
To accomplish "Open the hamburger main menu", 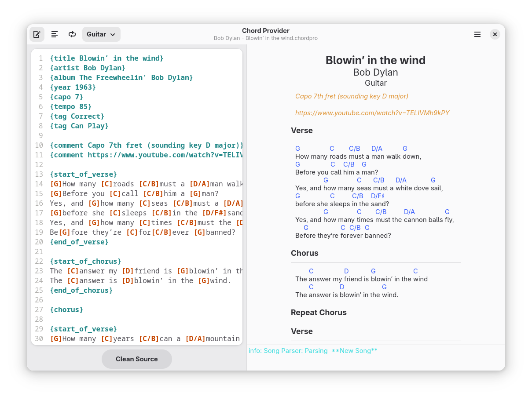I will point(477,34).
